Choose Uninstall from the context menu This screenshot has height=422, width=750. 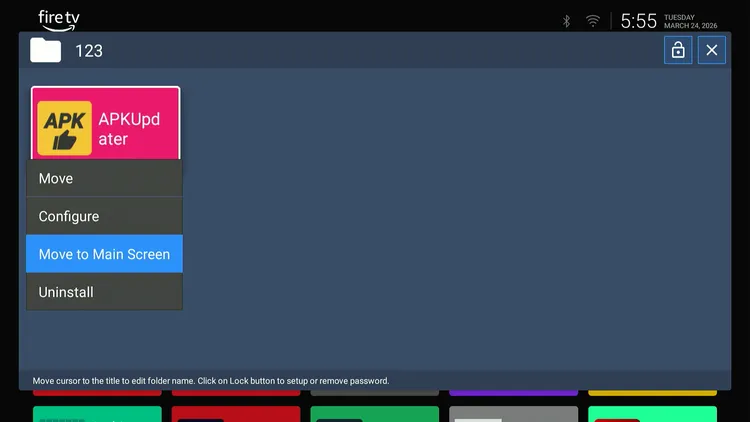pyautogui.click(x=104, y=292)
